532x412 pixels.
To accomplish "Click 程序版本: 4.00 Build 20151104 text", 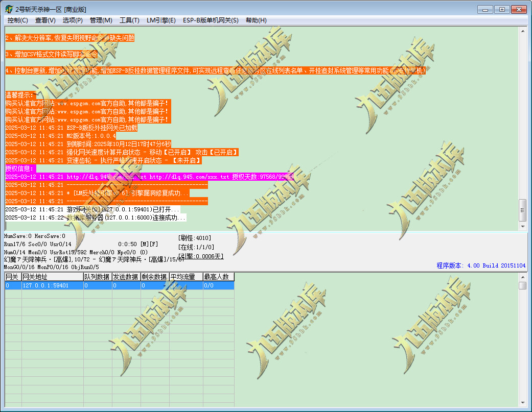I will (481, 265).
